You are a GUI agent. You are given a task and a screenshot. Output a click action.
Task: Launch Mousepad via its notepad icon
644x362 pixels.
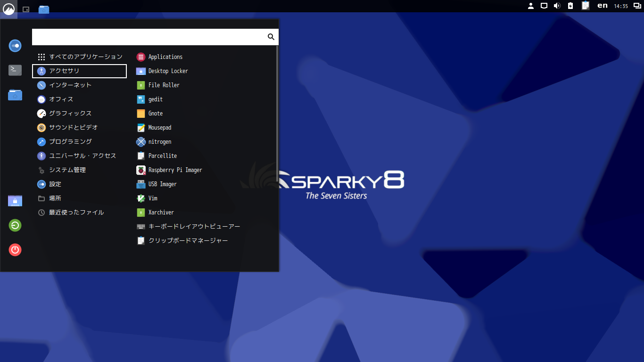point(140,127)
